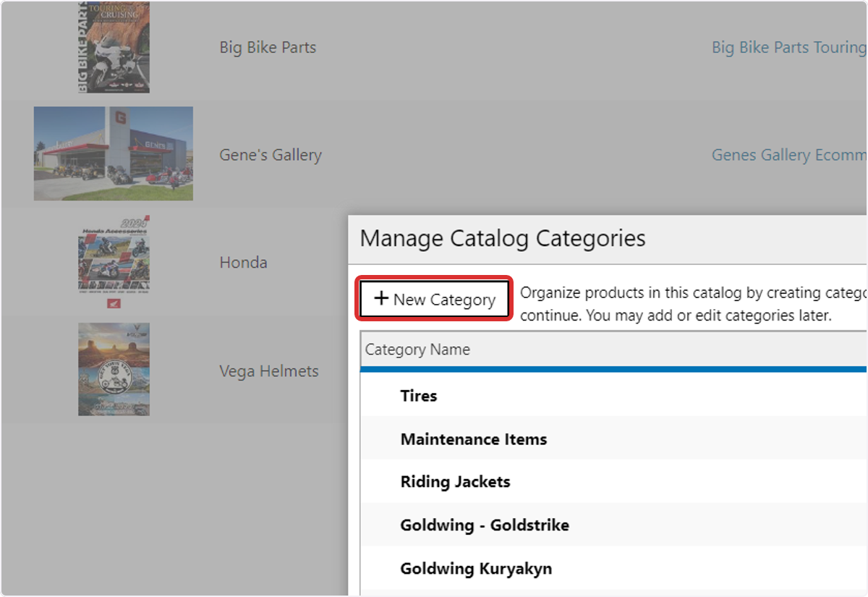Click the Vega Helmets catalog thumbnail

point(114,370)
